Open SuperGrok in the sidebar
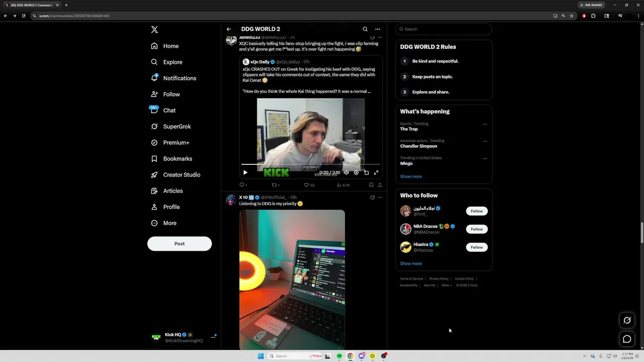 point(171,126)
